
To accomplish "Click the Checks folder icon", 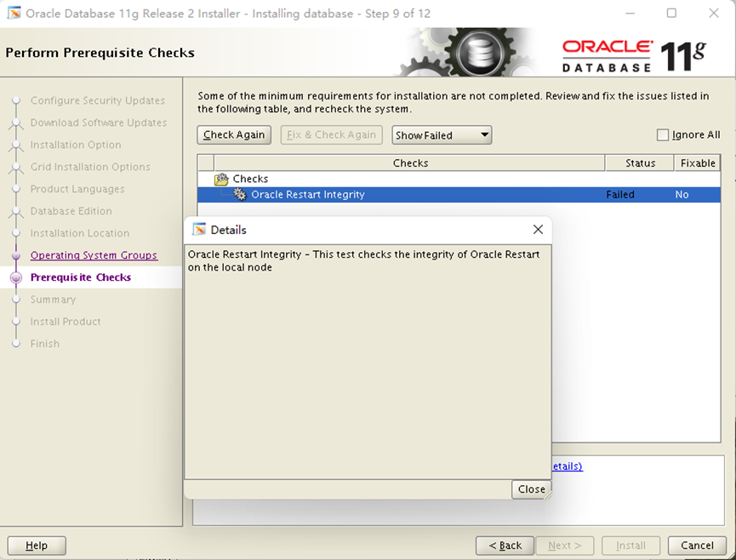I will (221, 180).
